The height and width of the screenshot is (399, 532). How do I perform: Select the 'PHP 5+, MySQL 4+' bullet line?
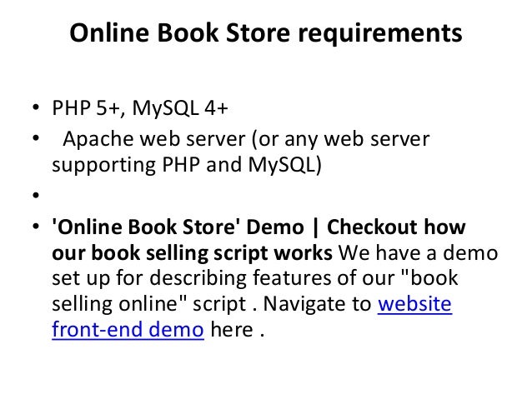tap(140, 108)
